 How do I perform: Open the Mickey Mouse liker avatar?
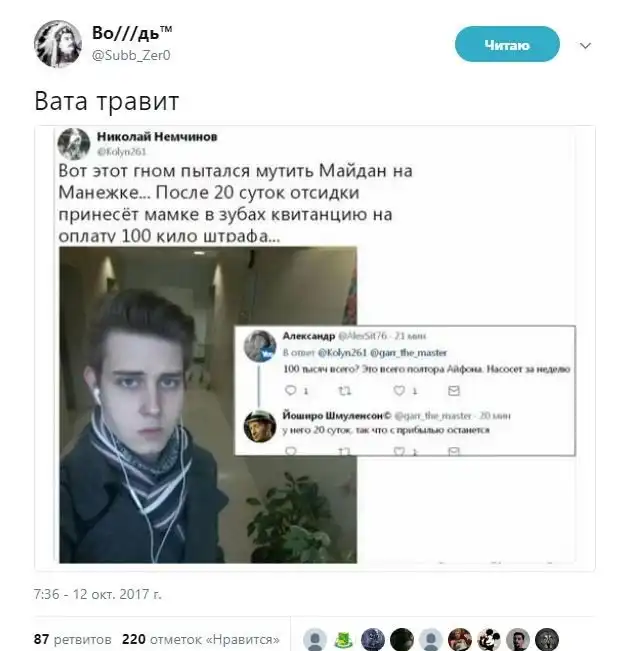tap(489, 640)
